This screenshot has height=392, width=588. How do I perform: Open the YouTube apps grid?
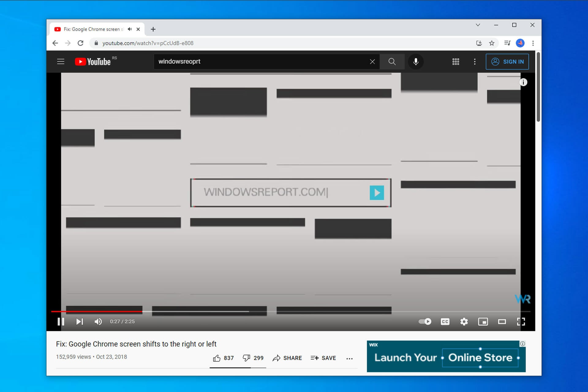pyautogui.click(x=456, y=62)
